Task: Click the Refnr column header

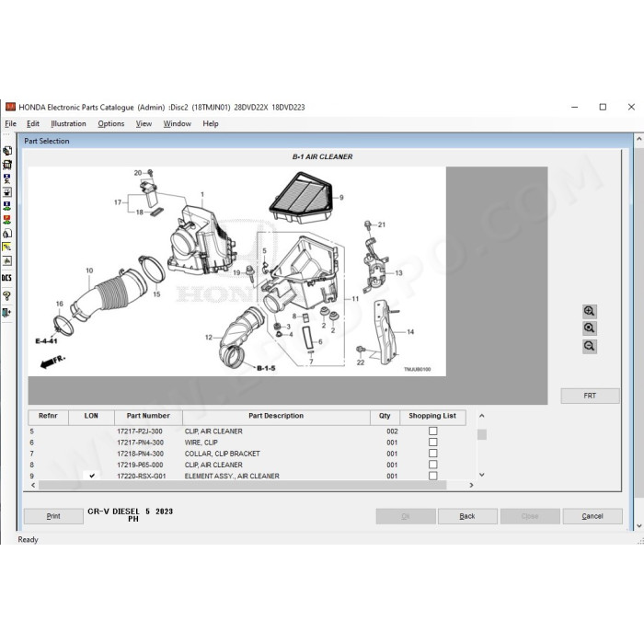Action: pyautogui.click(x=48, y=417)
